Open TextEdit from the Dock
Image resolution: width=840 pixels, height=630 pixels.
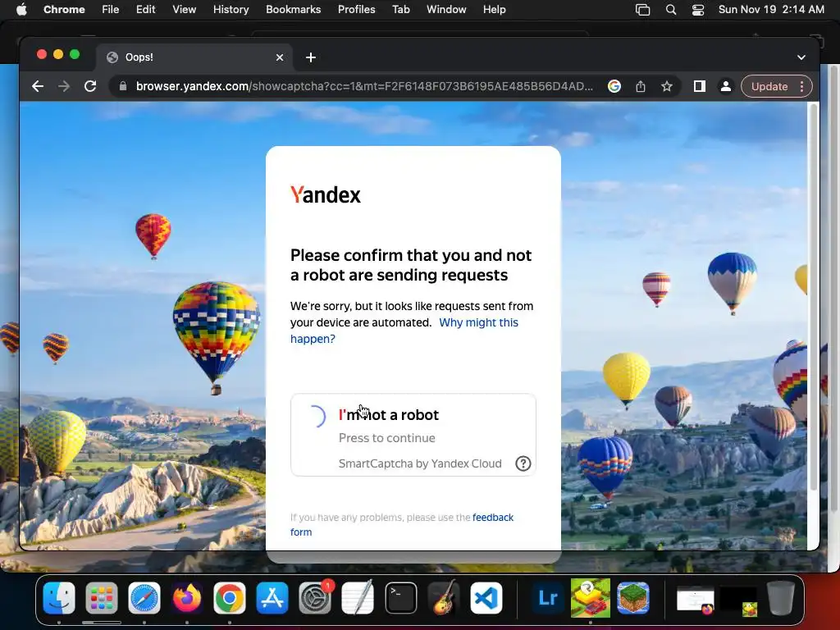(x=358, y=598)
